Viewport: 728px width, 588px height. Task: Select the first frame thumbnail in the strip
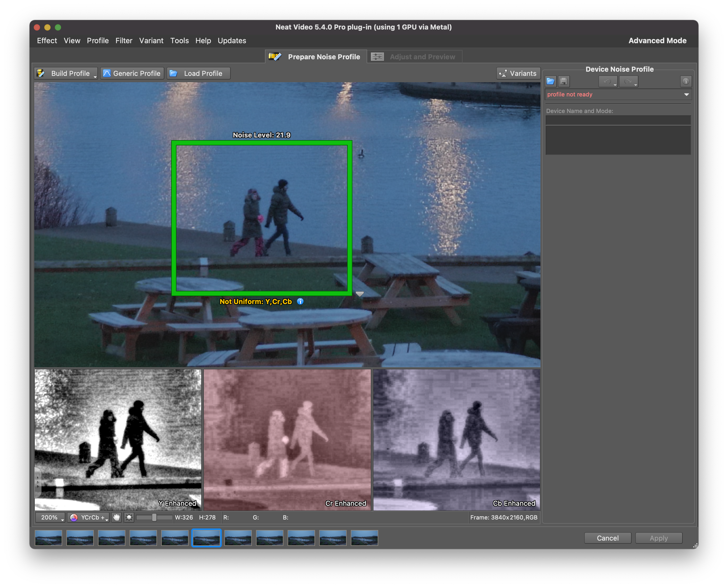(x=48, y=538)
